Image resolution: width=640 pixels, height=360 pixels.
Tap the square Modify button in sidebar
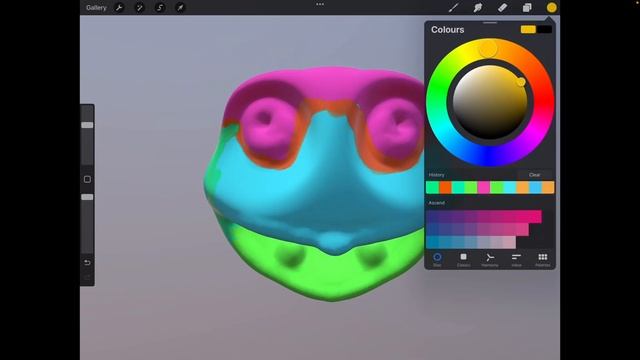[x=87, y=179]
